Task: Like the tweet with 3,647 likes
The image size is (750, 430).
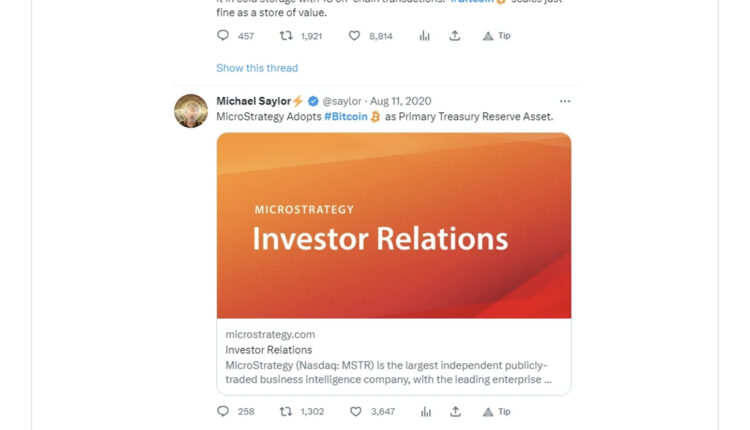Action: (x=355, y=411)
